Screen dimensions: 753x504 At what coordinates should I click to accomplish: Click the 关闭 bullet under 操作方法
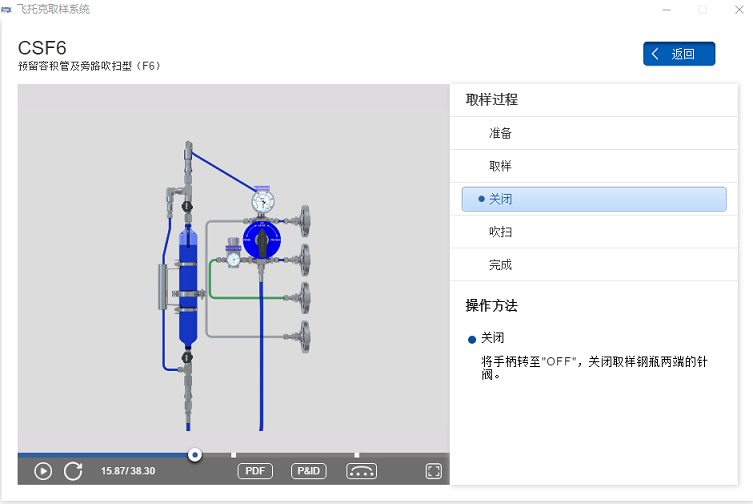pos(493,338)
